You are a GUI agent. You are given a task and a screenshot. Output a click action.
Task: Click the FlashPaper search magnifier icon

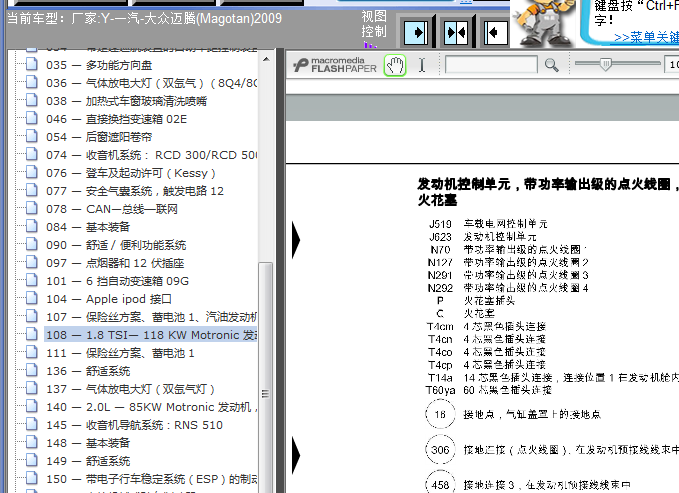[x=551, y=65]
